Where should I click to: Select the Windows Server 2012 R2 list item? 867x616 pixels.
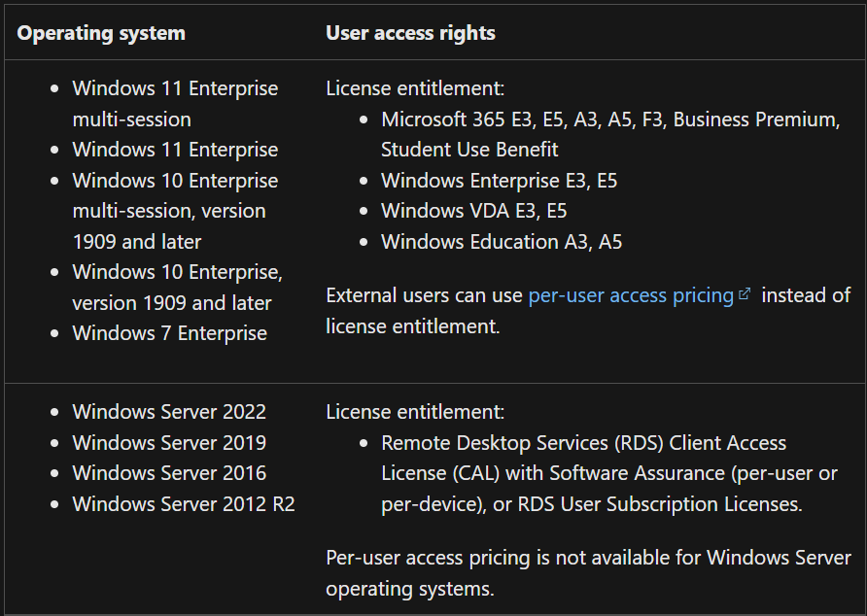[x=184, y=503]
